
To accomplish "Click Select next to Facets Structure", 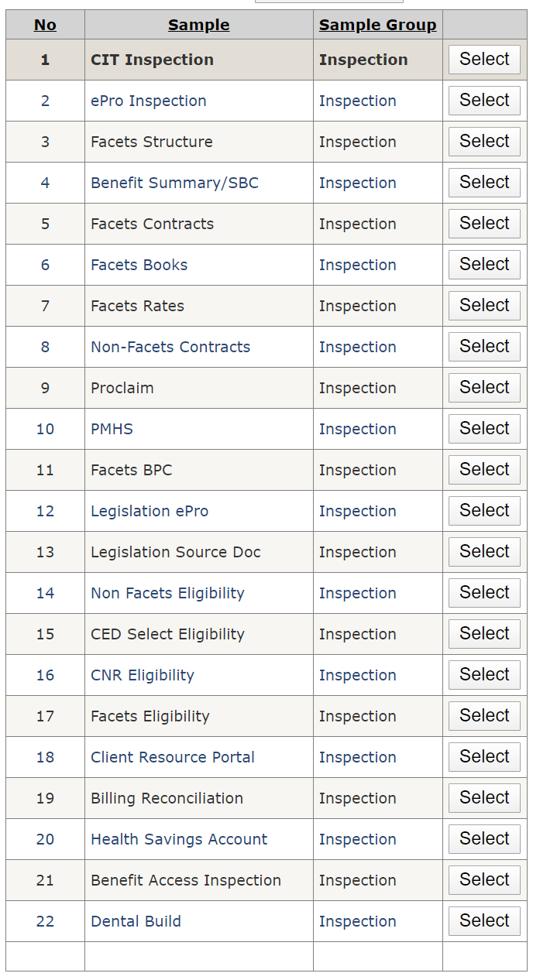I will 484,142.
